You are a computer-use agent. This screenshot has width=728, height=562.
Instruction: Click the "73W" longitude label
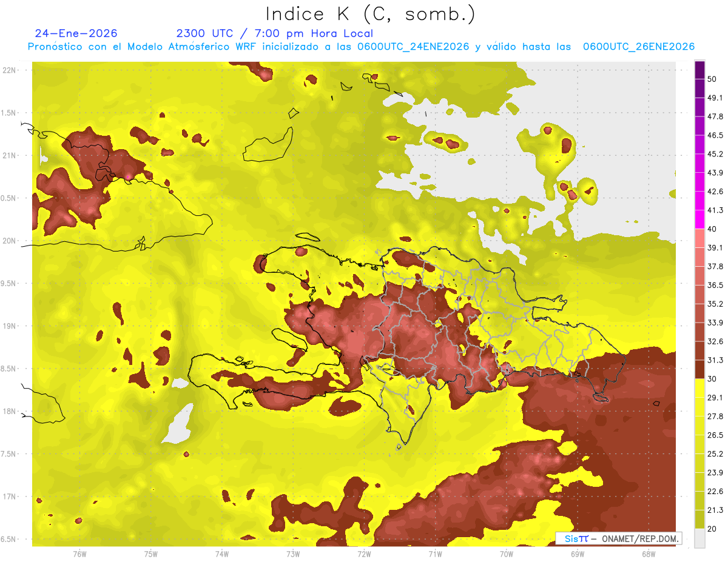(292, 554)
